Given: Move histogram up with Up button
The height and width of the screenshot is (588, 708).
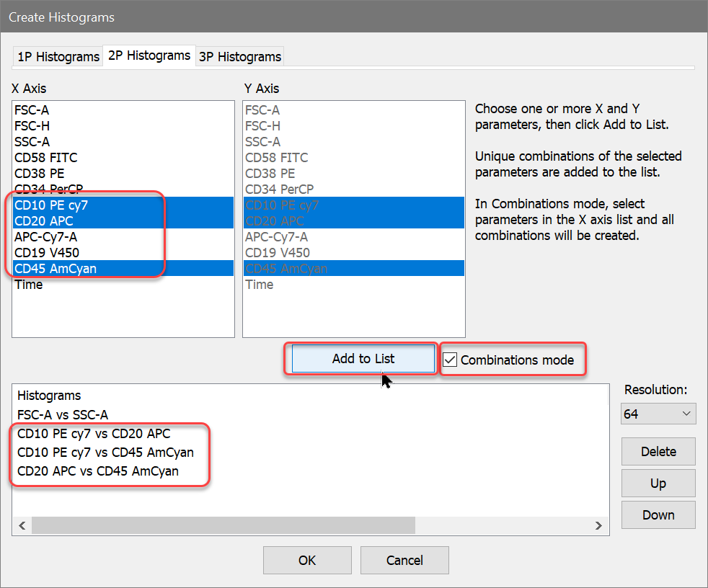Looking at the screenshot, I should click(658, 484).
